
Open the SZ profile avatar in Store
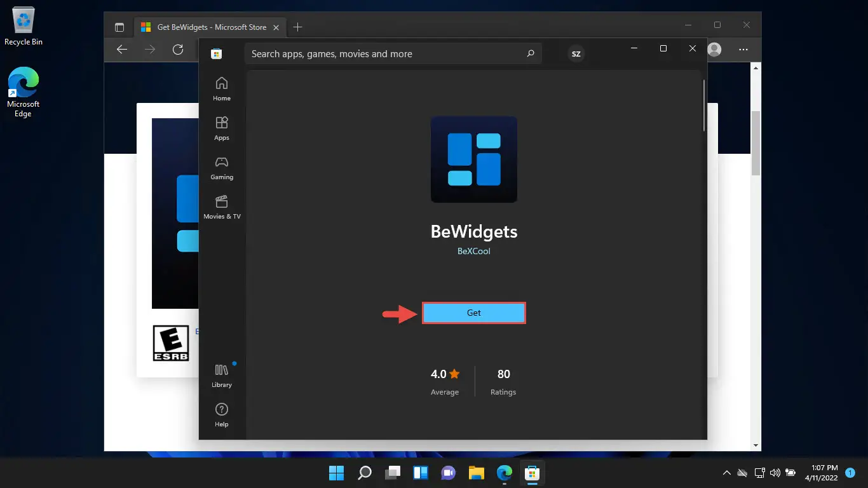pos(576,54)
